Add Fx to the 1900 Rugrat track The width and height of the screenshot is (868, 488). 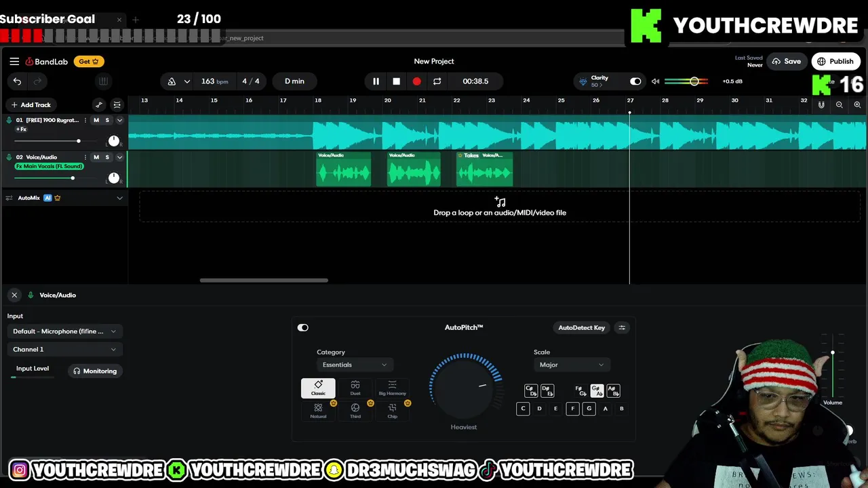coord(21,129)
